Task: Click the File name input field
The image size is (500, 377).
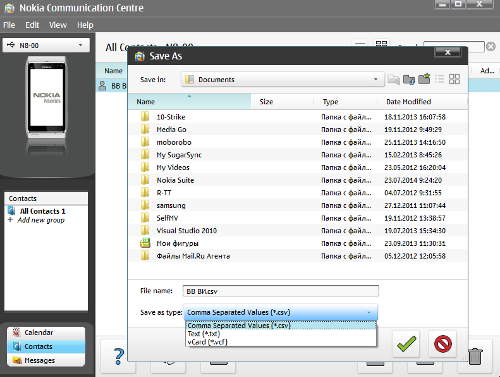Action: pyautogui.click(x=281, y=291)
